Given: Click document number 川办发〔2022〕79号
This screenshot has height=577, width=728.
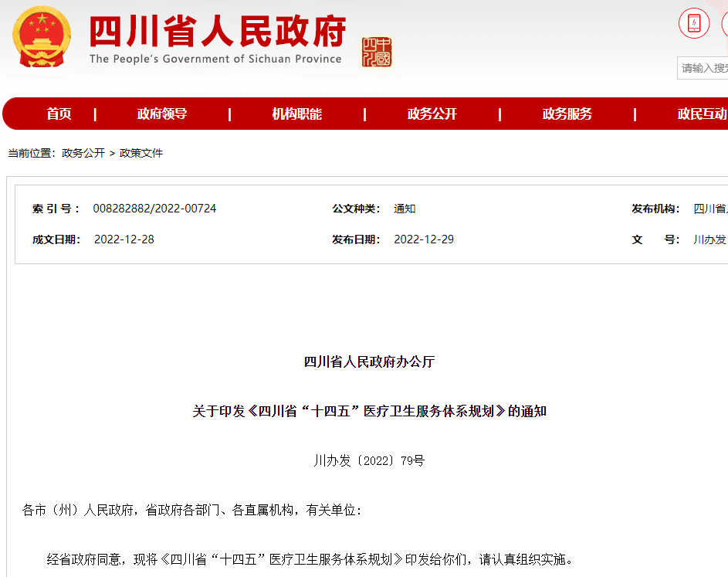Looking at the screenshot, I should [x=369, y=461].
